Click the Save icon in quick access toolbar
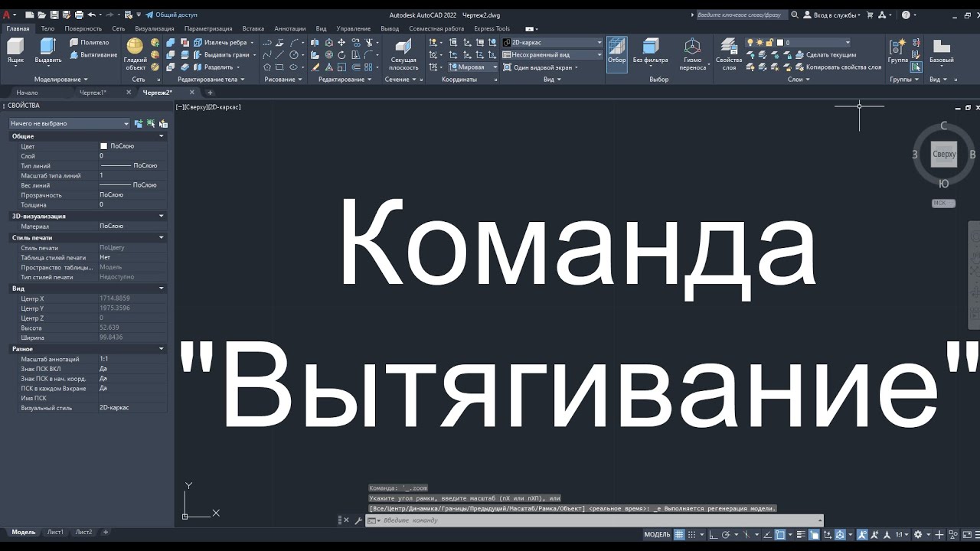 tap(54, 15)
